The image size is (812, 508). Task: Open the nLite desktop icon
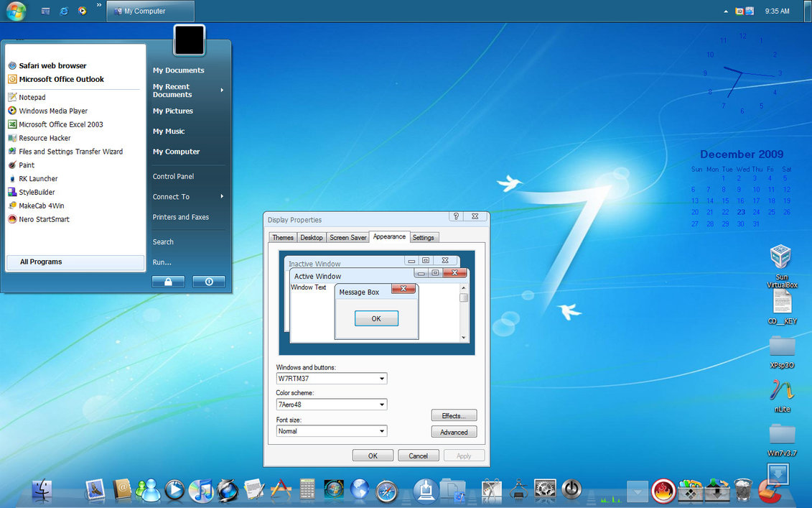pos(782,389)
